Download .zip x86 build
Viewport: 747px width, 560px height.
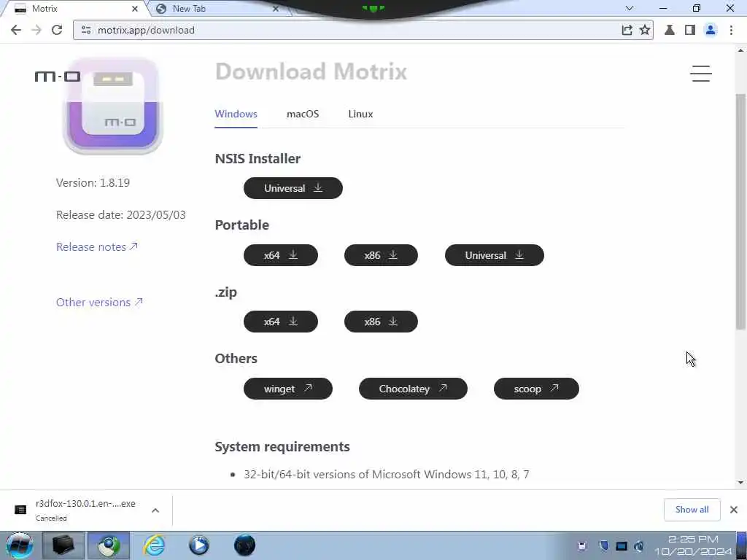381,322
